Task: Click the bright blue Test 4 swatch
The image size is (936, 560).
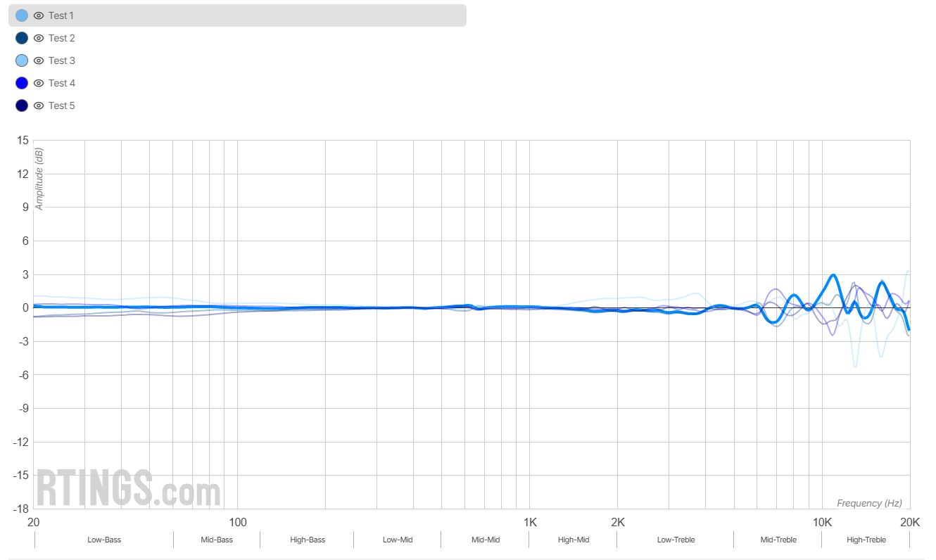Action: point(22,83)
